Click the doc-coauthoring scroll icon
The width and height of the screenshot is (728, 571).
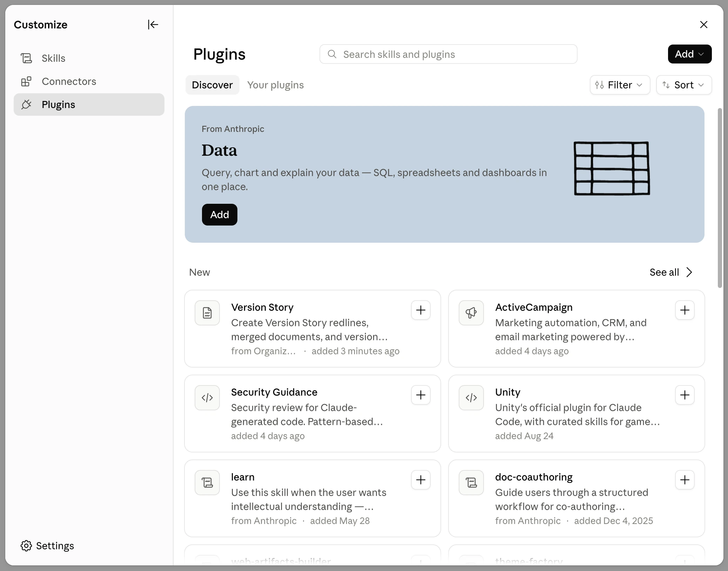tap(471, 483)
